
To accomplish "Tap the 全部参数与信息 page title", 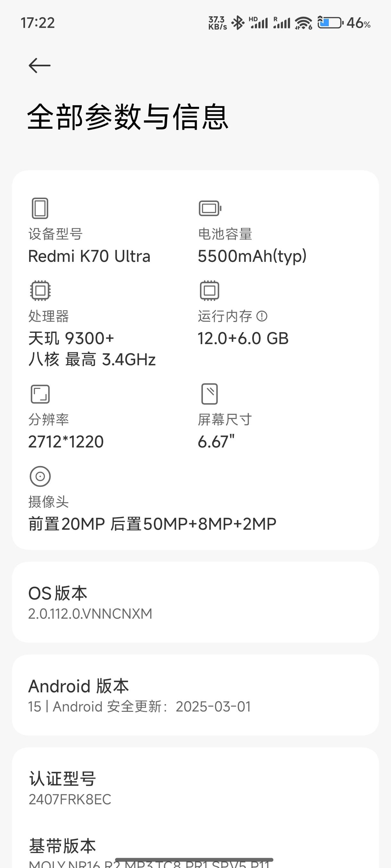I will (x=128, y=117).
